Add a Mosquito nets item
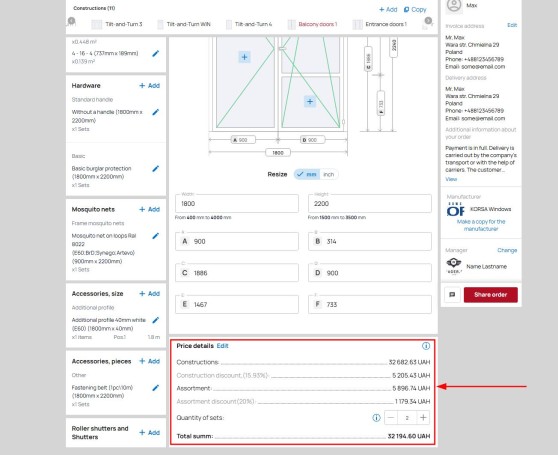The height and width of the screenshot is (455, 558). [149, 210]
